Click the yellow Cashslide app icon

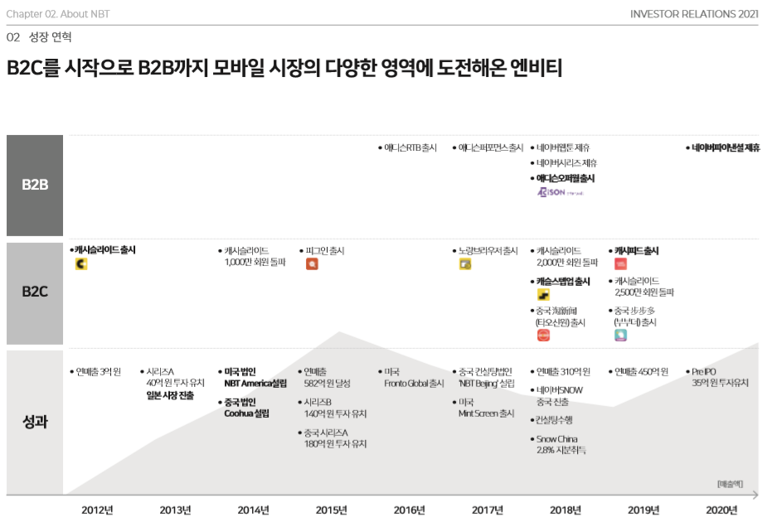81,264
